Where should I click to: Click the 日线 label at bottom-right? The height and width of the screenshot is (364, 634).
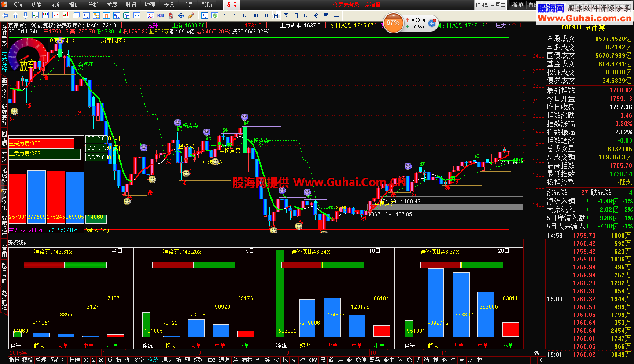(534, 353)
